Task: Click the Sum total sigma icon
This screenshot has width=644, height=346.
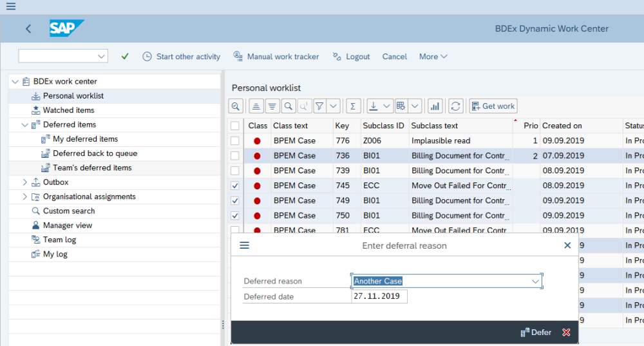Action: coord(353,106)
